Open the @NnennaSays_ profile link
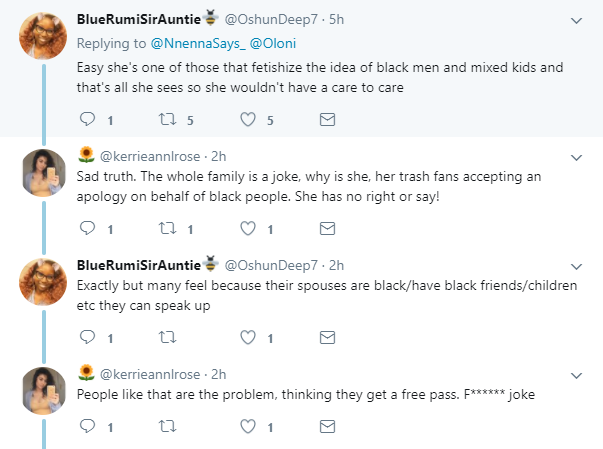 (x=198, y=43)
